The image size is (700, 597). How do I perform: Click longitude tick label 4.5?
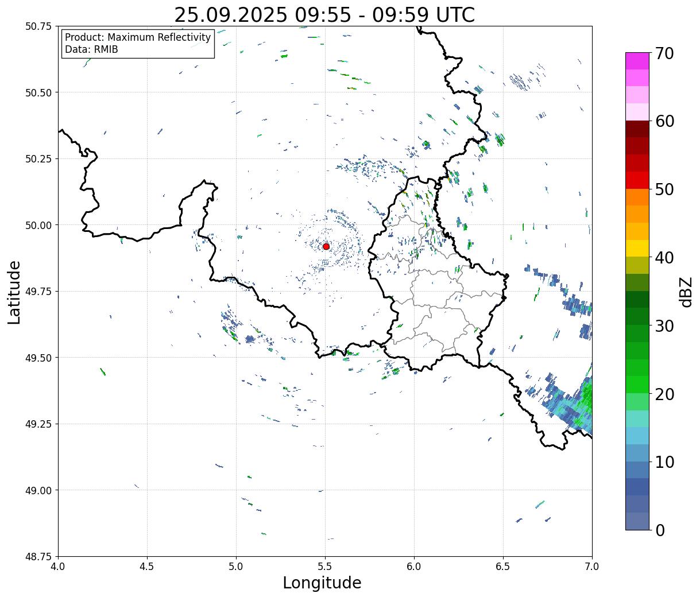point(147,567)
